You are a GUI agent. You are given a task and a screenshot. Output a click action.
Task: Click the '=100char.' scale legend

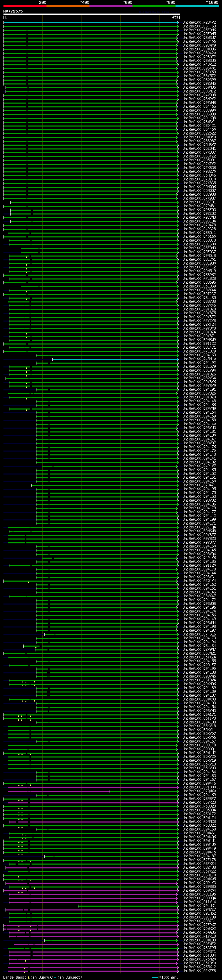tap(165, 977)
